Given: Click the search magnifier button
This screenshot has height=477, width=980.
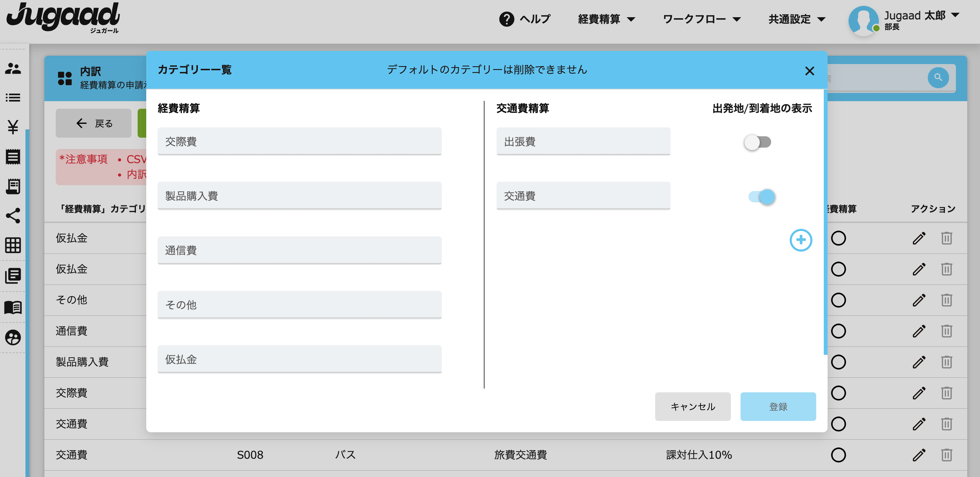Looking at the screenshot, I should [938, 77].
